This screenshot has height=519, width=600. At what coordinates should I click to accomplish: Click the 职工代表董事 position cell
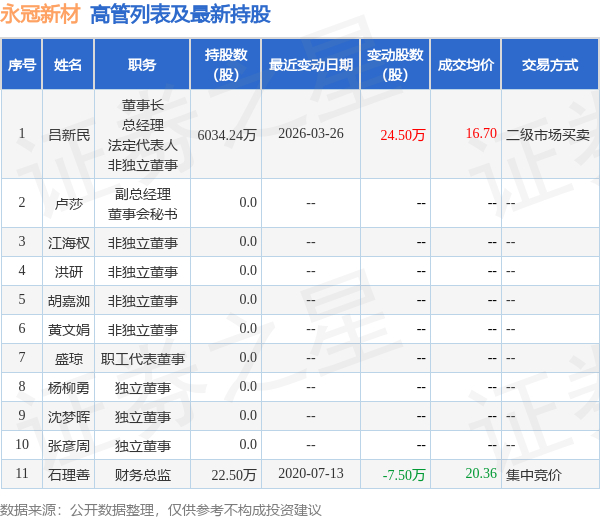coord(143,359)
